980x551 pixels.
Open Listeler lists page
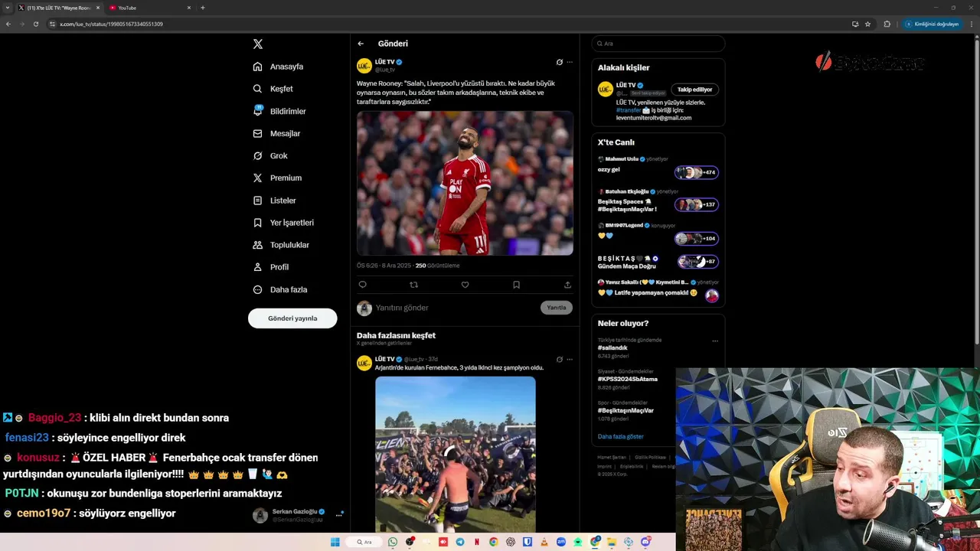[275, 201]
